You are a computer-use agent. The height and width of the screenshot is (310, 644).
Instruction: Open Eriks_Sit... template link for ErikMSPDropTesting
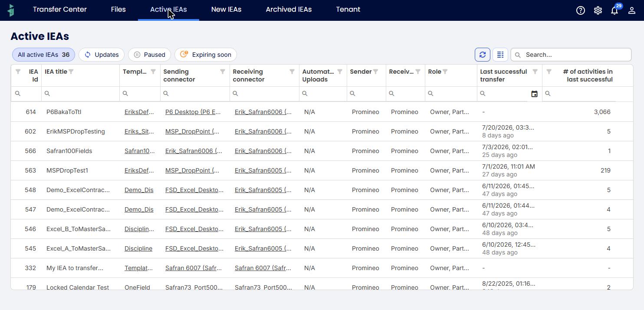(139, 131)
